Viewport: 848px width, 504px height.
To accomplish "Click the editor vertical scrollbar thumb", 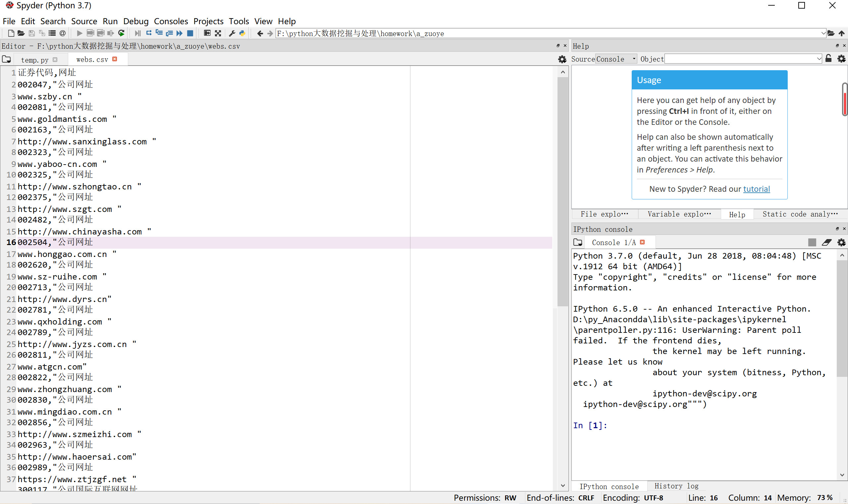I will (x=562, y=192).
